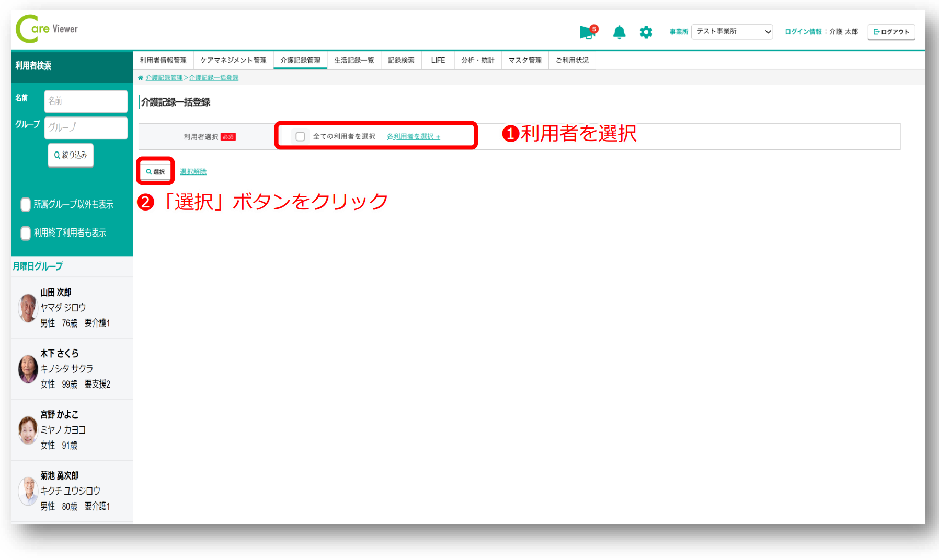
Task: Open the グループ filter field
Action: [86, 127]
